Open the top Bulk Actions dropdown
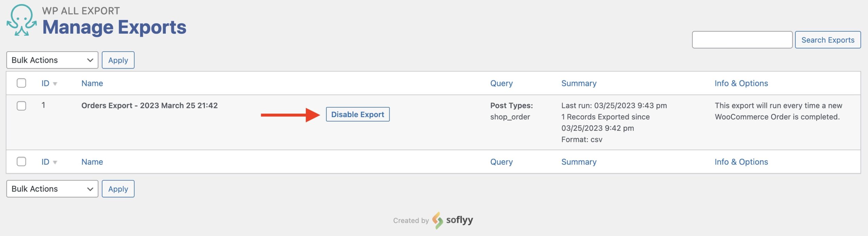The height and width of the screenshot is (236, 868). pyautogui.click(x=52, y=60)
